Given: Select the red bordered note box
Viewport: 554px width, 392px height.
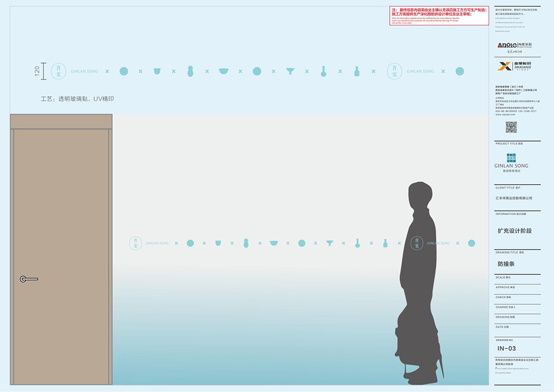Looking at the screenshot, I should [x=439, y=16].
